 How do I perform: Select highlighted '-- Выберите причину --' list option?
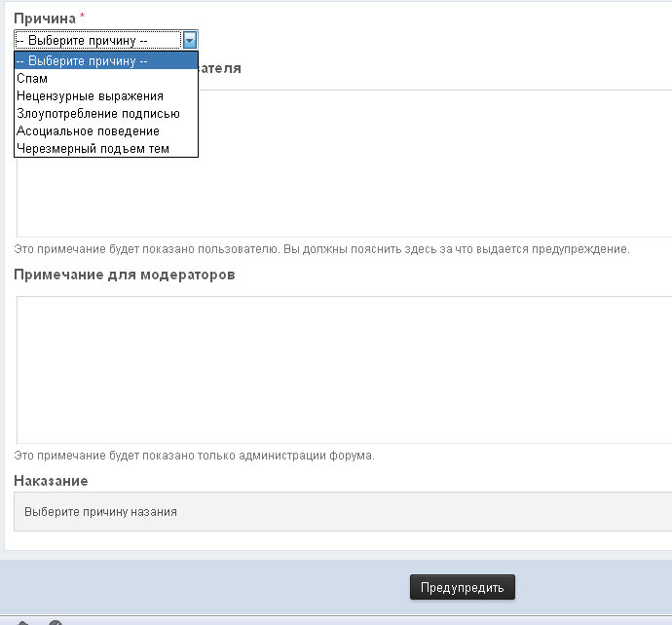105,60
